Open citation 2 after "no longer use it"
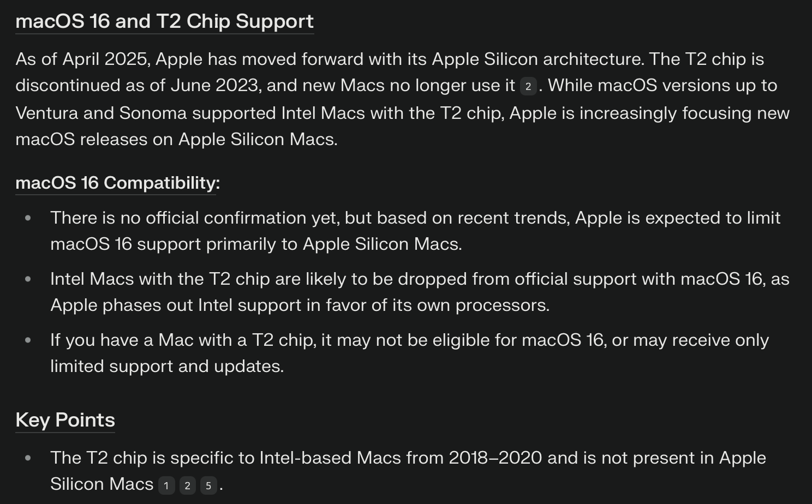Image resolution: width=812 pixels, height=504 pixels. click(x=528, y=86)
